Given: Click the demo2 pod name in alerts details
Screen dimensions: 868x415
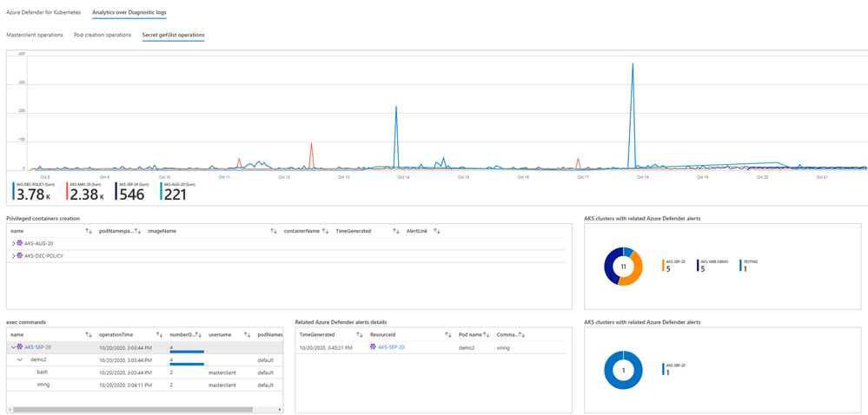Looking at the screenshot, I should (x=467, y=347).
